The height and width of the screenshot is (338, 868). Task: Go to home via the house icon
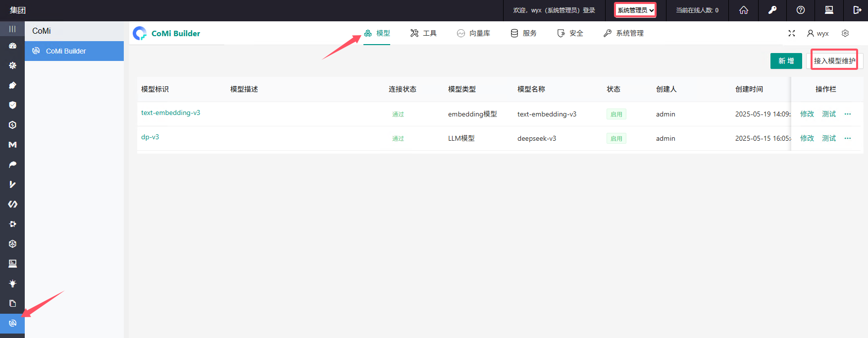click(744, 10)
